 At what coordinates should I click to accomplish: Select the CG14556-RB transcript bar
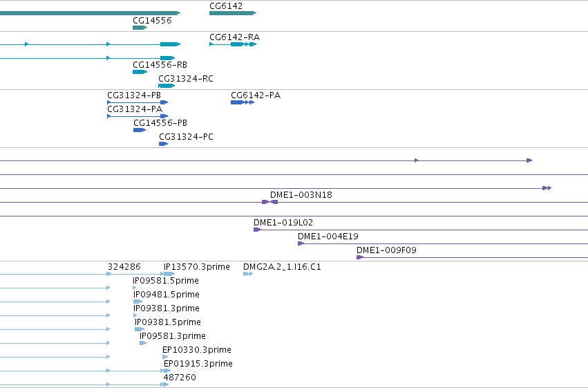click(140, 72)
